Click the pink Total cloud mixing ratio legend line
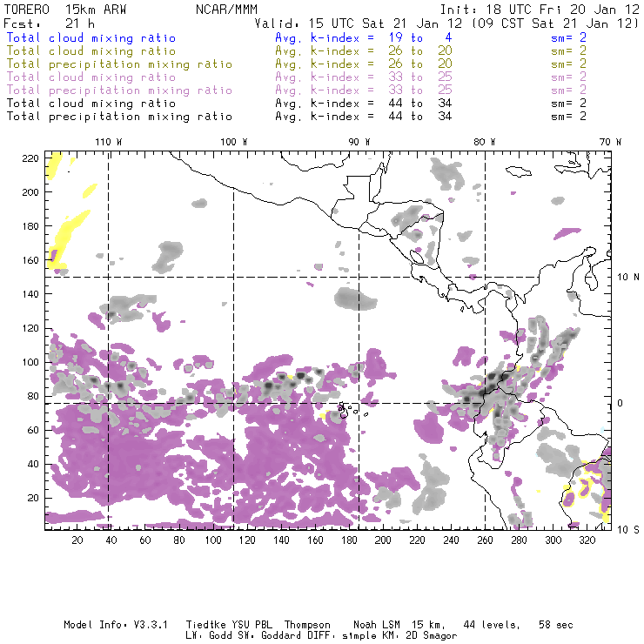Image resolution: width=644 pixels, height=644 pixels. [x=91, y=77]
